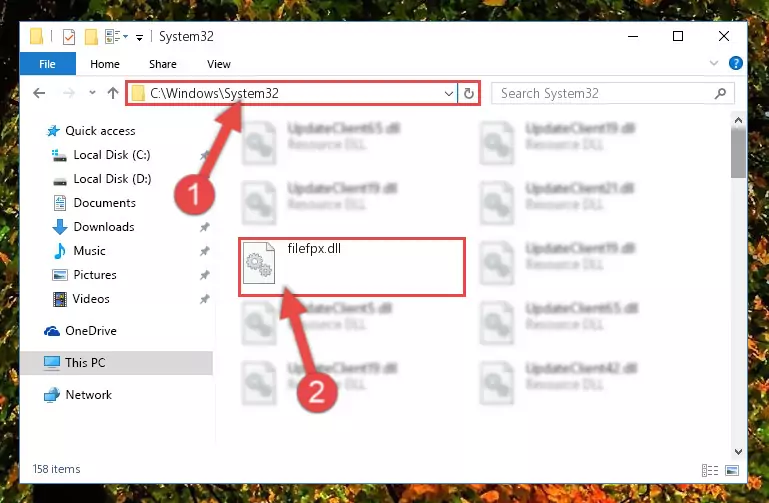Switch to the Home ribbon tab

[104, 64]
